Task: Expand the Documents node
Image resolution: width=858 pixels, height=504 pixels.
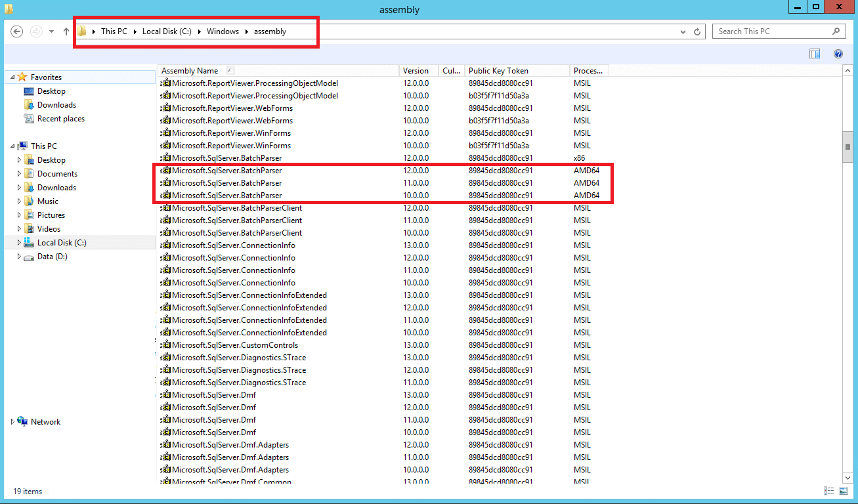Action: (x=19, y=174)
